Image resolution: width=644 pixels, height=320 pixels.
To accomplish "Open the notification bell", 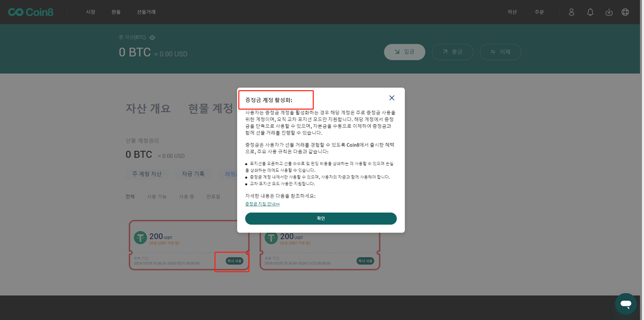I will tap(590, 12).
